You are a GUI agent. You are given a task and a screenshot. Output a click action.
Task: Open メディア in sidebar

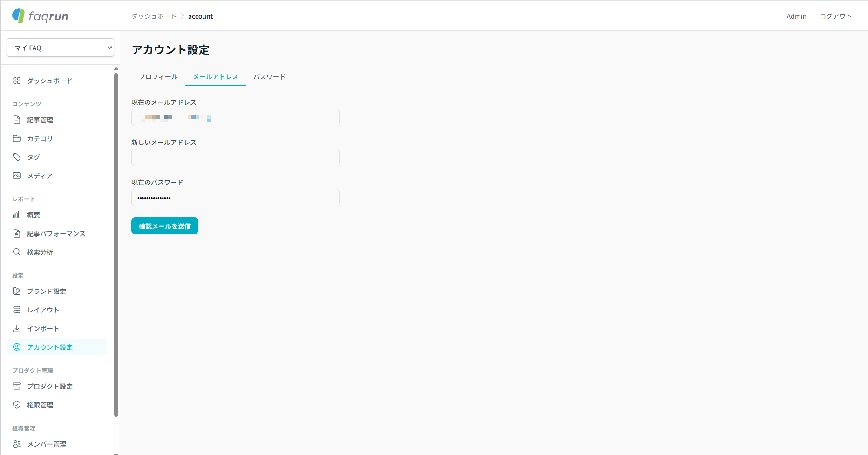tap(57, 176)
